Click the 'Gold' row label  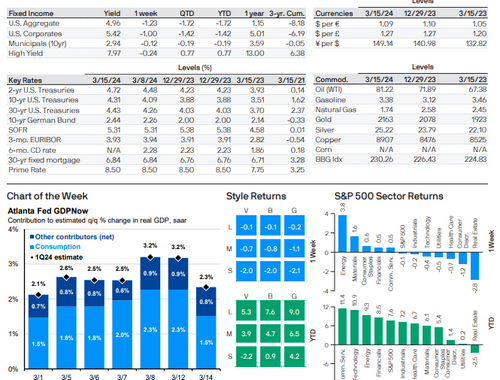click(323, 119)
